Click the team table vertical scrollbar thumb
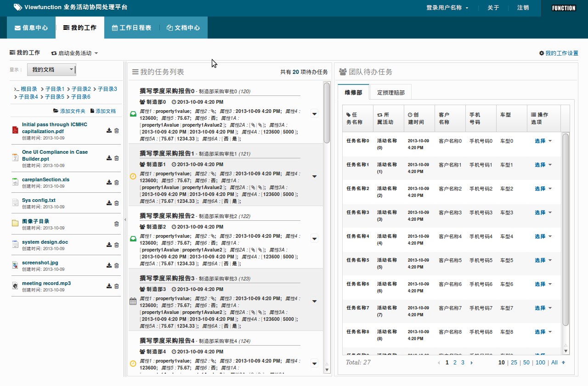This screenshot has width=588, height=386. (x=566, y=229)
